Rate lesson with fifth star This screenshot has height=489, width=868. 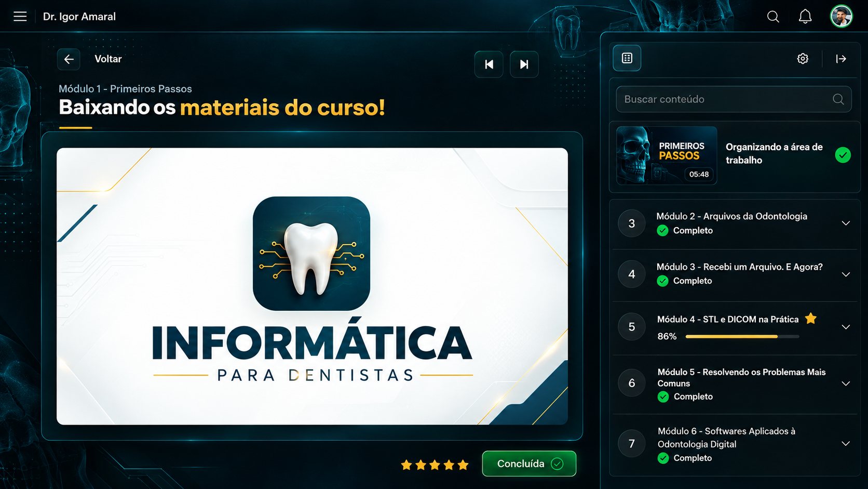pos(463,465)
